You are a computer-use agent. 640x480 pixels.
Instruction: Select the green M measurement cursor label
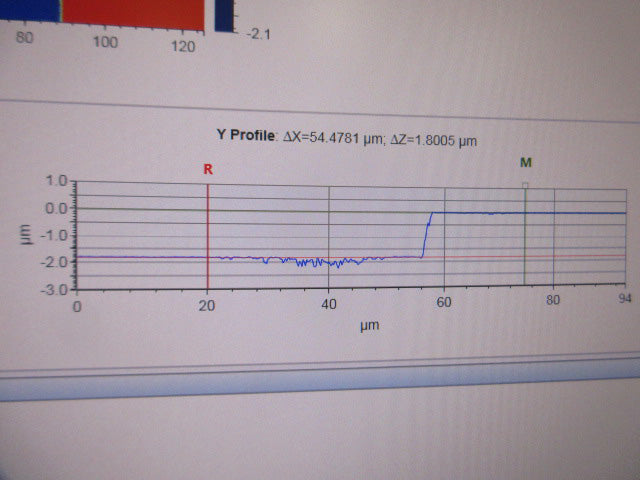pyautogui.click(x=525, y=162)
